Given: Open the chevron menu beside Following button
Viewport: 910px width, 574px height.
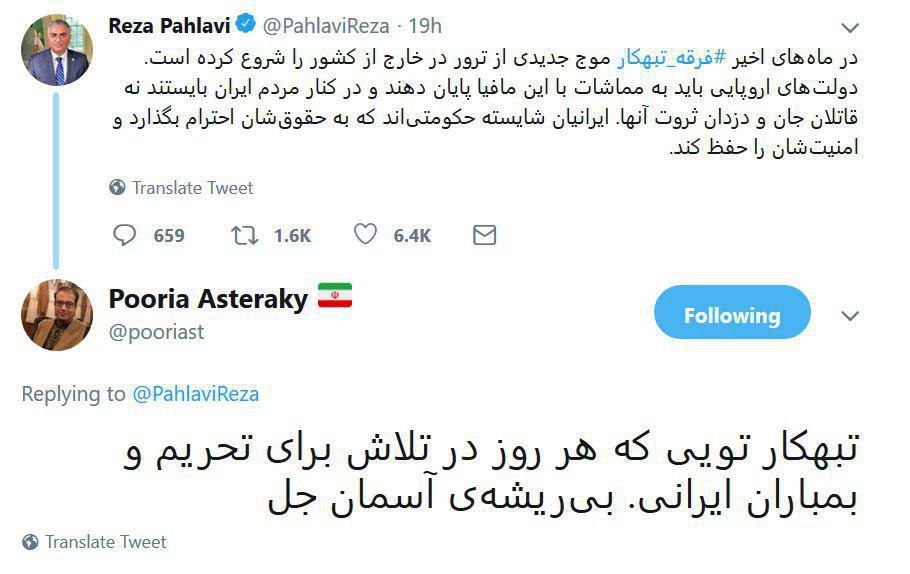Looking at the screenshot, I should pyautogui.click(x=849, y=316).
